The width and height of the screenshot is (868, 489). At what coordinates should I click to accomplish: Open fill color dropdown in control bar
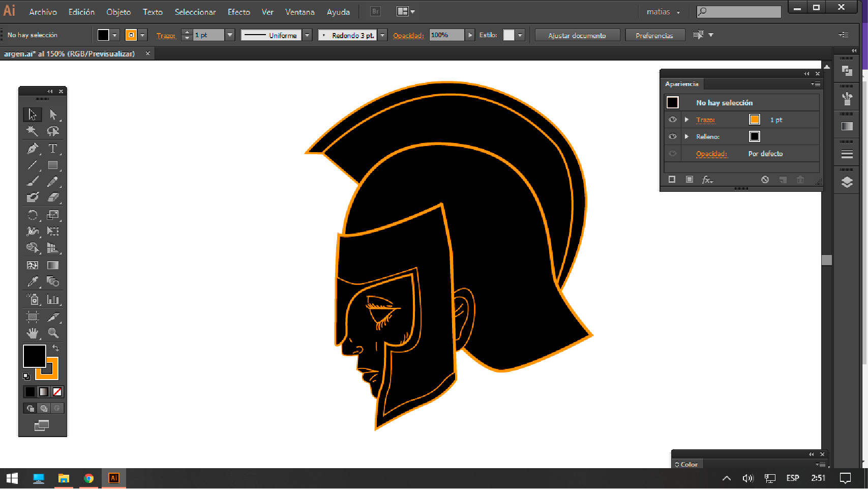pos(115,35)
